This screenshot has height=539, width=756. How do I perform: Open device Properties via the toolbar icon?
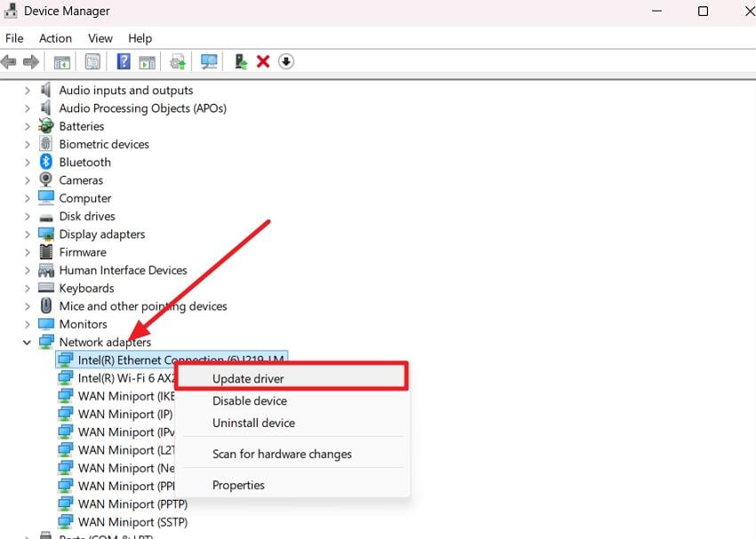click(92, 60)
